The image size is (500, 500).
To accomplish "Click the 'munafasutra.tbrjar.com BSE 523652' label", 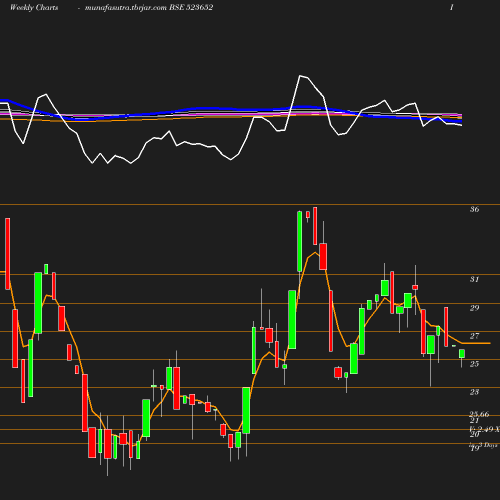I will [149, 7].
